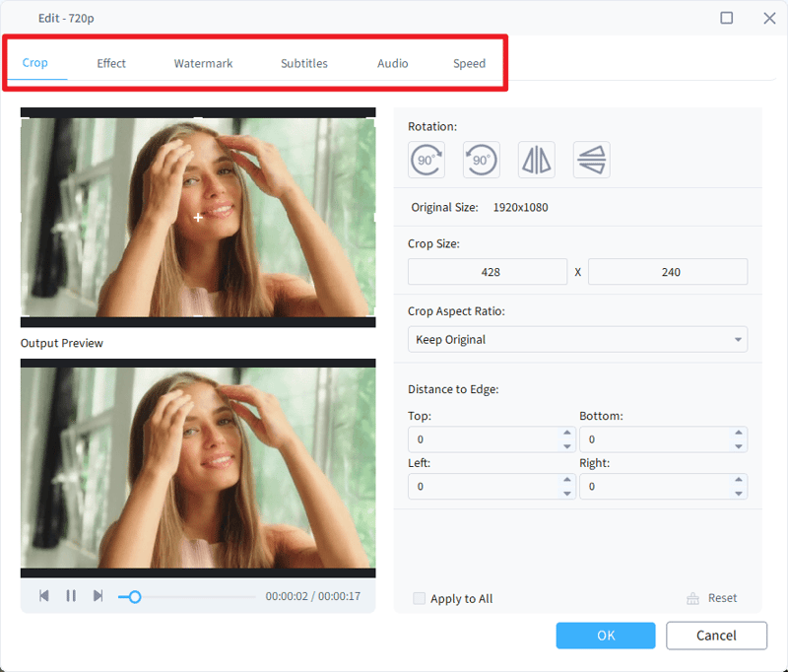
Task: Decrease the Right distance value
Action: pos(740,491)
